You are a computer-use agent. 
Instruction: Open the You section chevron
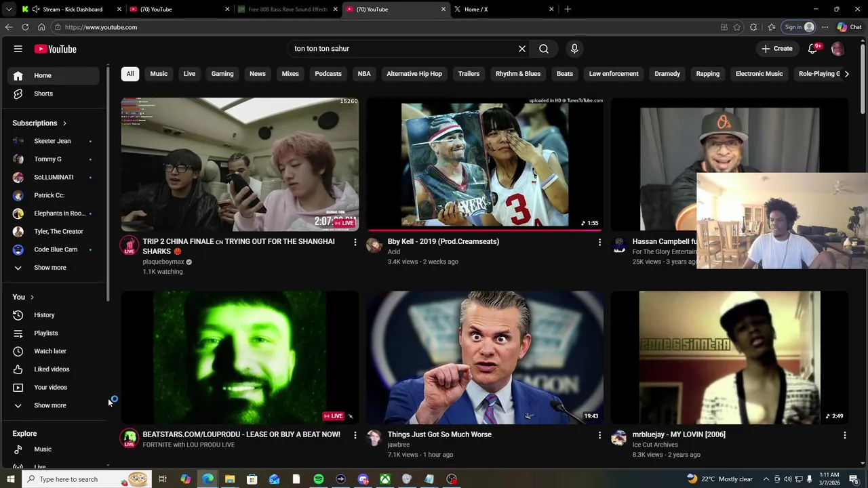pos(32,297)
